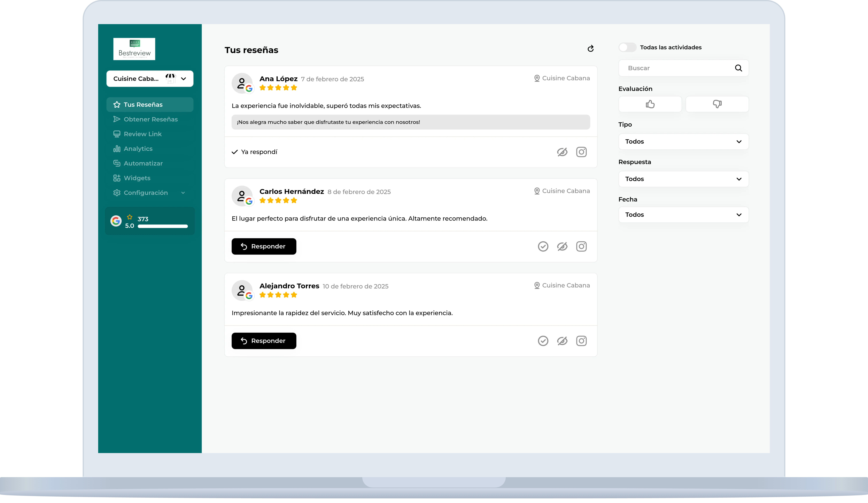Refresh the reviews list

coord(590,49)
